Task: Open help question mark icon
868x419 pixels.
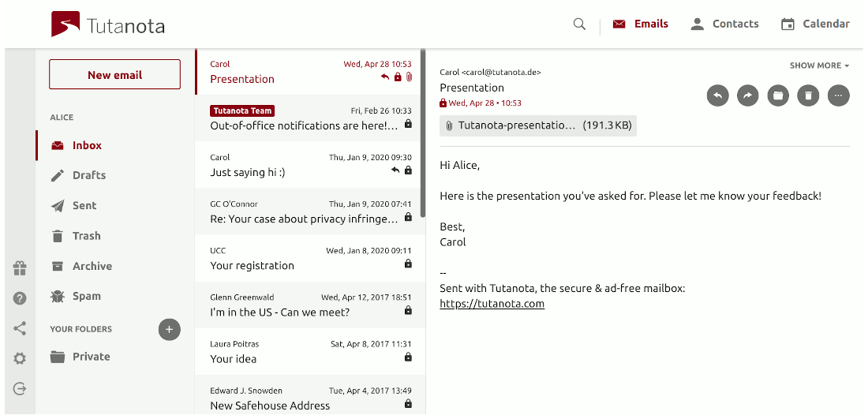Action: pos(20,298)
